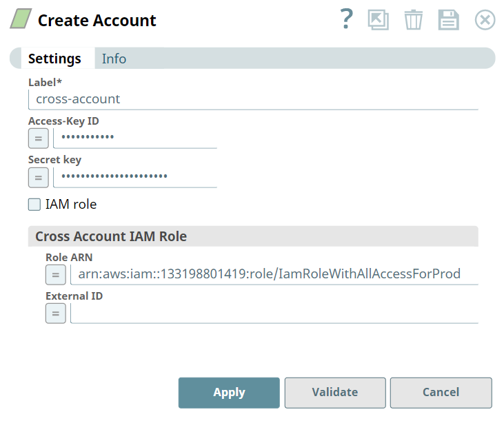Open the help question mark icon

coord(347,20)
